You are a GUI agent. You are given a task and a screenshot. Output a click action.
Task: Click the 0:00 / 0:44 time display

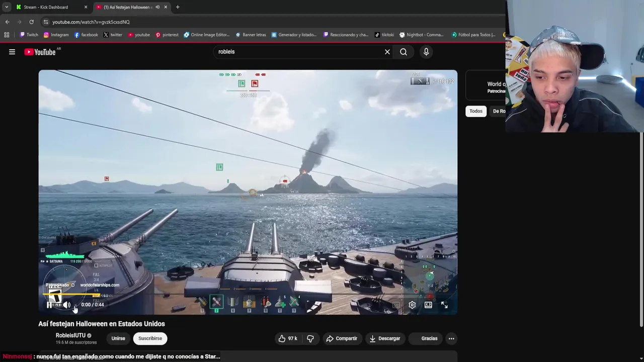coord(93,305)
